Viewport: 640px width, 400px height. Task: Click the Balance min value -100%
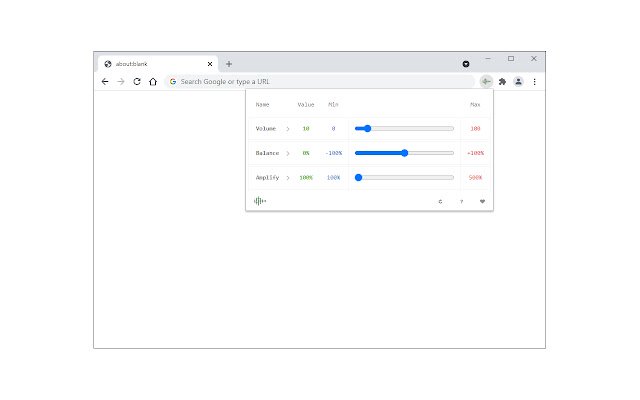click(x=333, y=153)
